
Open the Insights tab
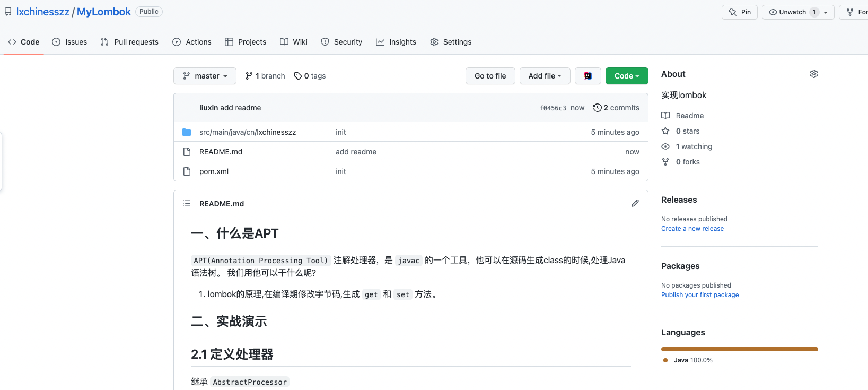click(x=396, y=42)
